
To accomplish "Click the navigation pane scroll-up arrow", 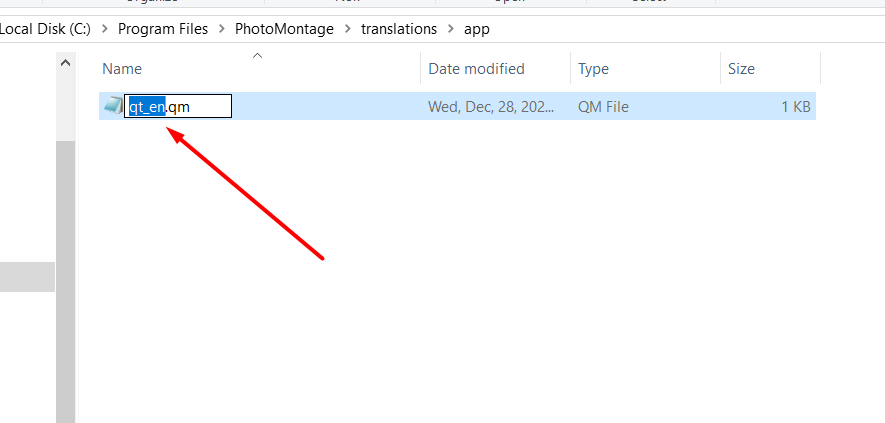I will tap(65, 63).
